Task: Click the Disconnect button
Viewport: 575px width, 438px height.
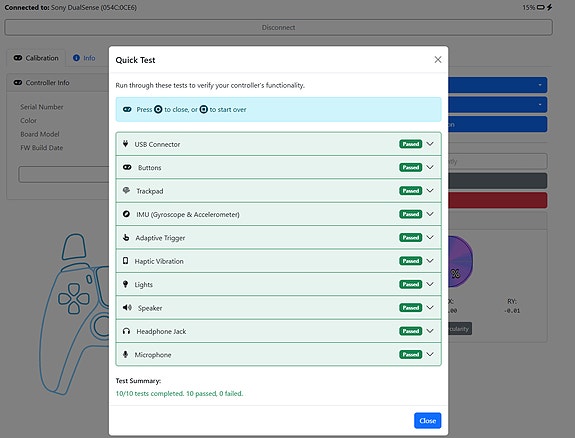Action: [278, 28]
